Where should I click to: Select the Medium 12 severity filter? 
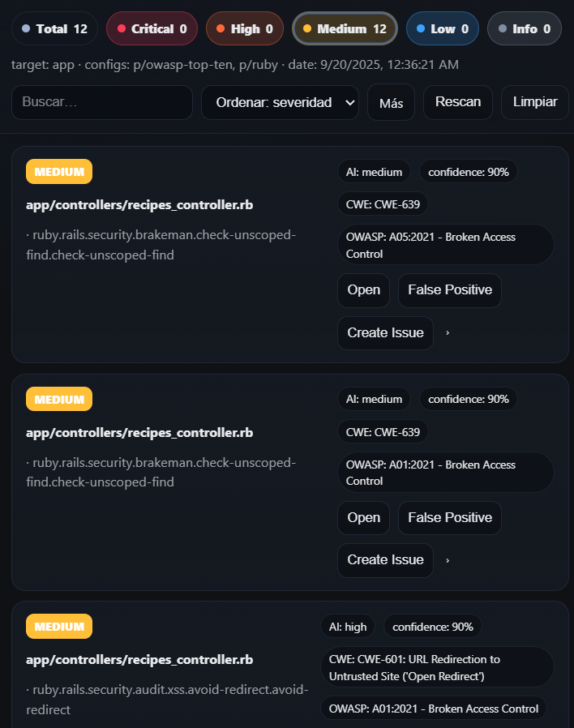click(x=345, y=28)
